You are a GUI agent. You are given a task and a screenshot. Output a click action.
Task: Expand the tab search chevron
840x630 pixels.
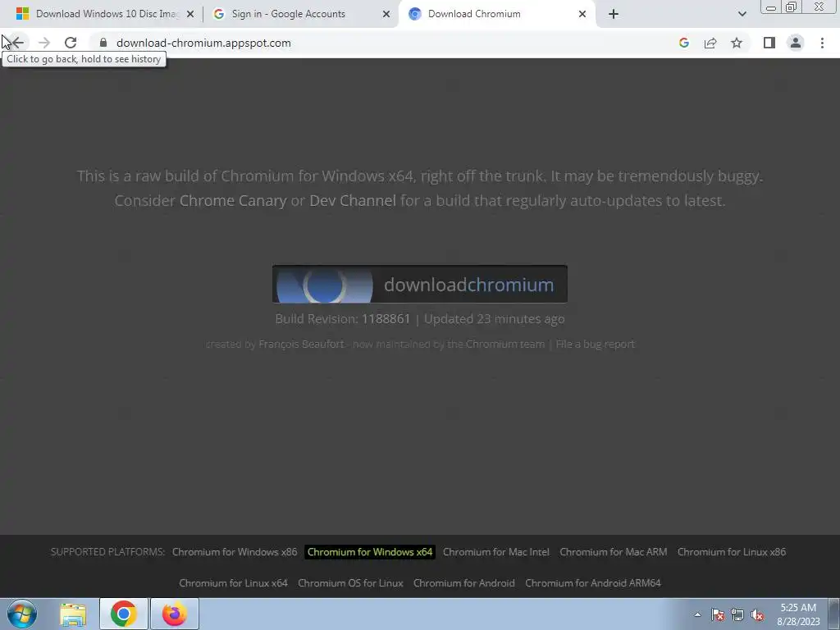pyautogui.click(x=742, y=14)
